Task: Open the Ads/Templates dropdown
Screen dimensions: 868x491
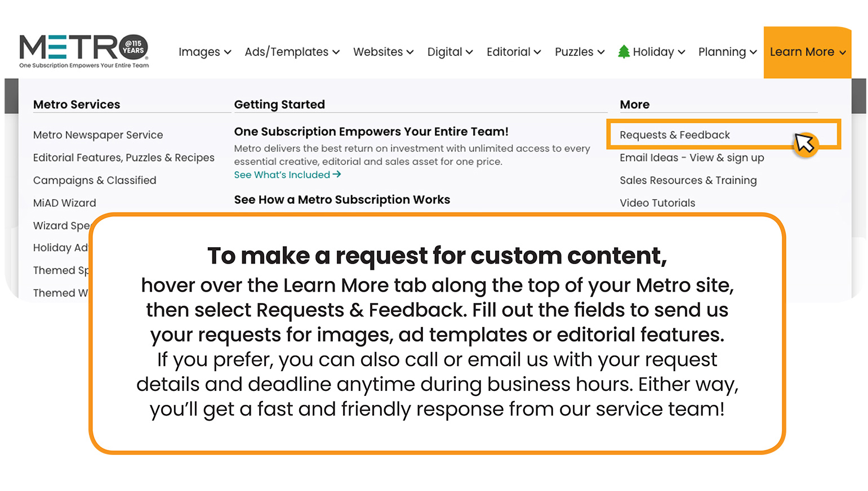Action: (x=292, y=52)
